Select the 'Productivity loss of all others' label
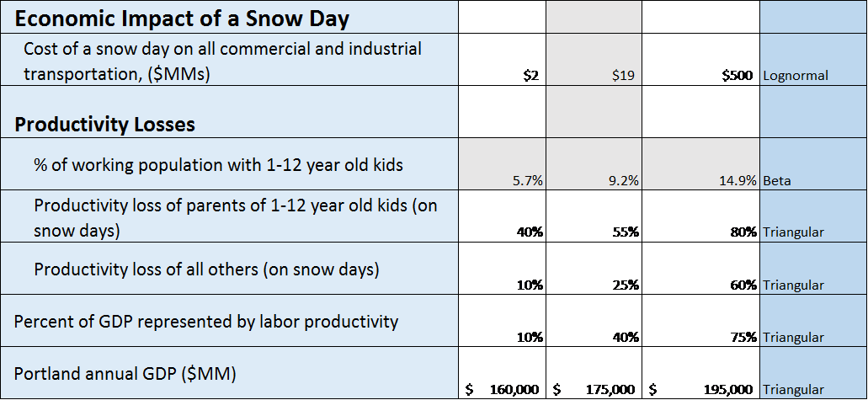The width and height of the screenshot is (868, 400). point(229,270)
